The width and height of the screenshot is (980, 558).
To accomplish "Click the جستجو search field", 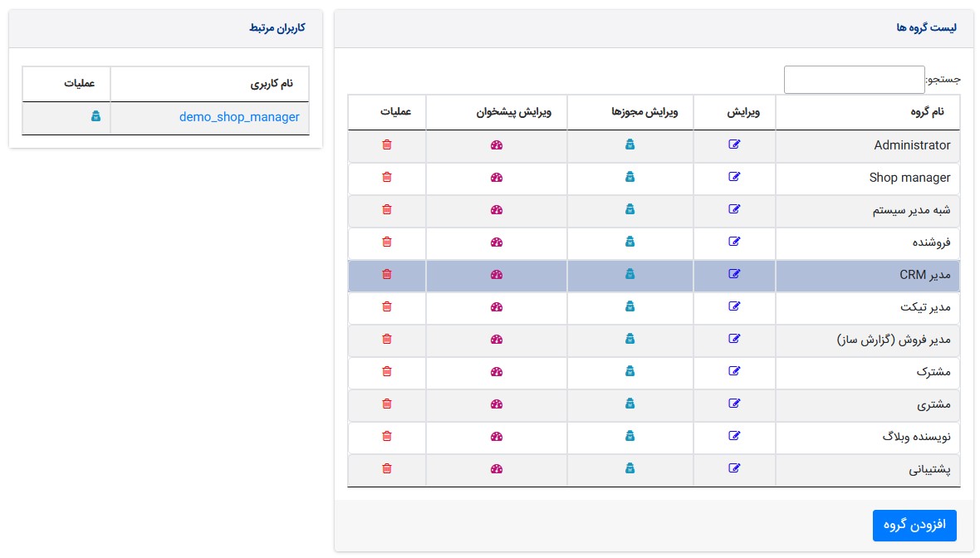I will coord(854,80).
